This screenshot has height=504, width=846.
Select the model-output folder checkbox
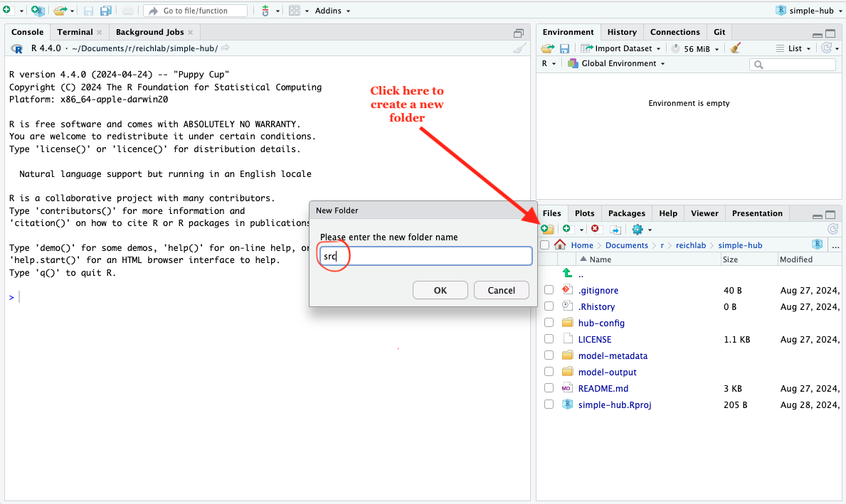549,371
